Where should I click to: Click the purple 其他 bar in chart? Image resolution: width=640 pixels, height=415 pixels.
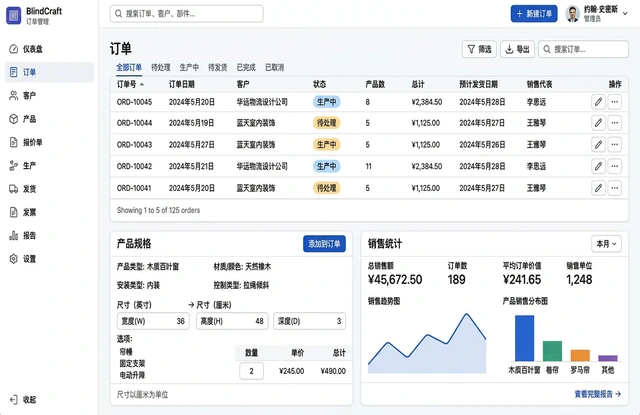[608, 358]
